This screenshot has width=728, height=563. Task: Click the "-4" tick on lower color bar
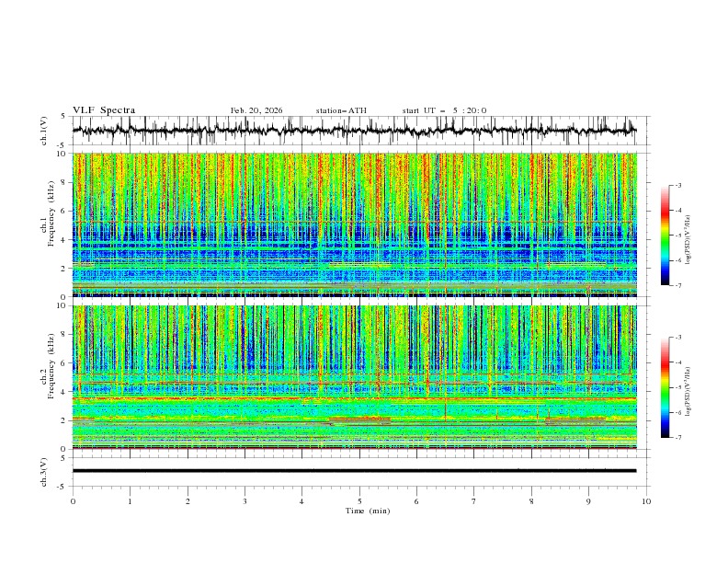(678, 362)
